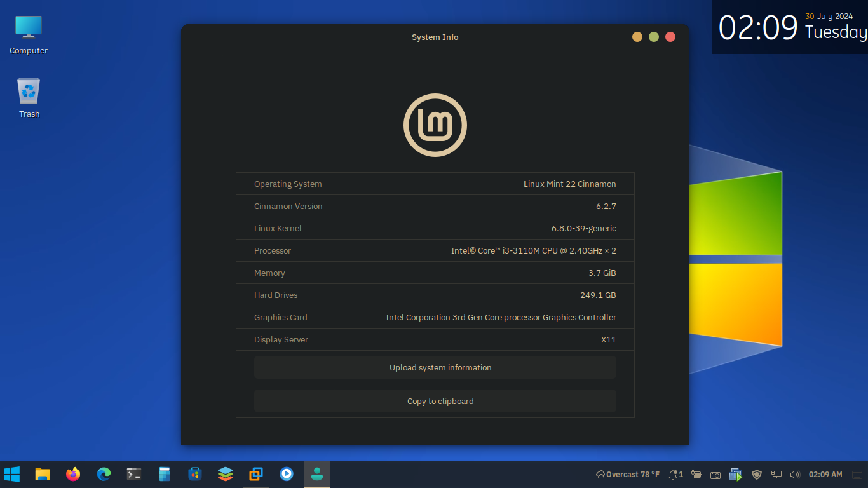This screenshot has height=488, width=868.
Task: Open the calculator taskbar icon
Action: (165, 474)
